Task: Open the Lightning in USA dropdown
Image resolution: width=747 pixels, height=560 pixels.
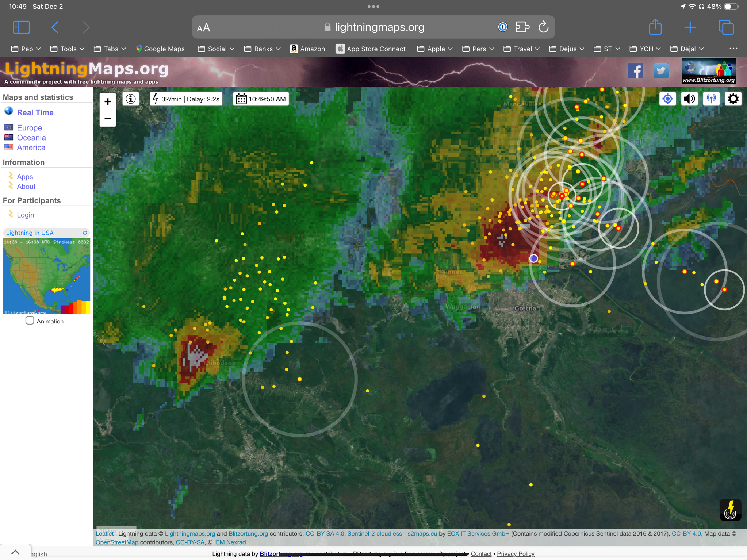Action: (46, 233)
